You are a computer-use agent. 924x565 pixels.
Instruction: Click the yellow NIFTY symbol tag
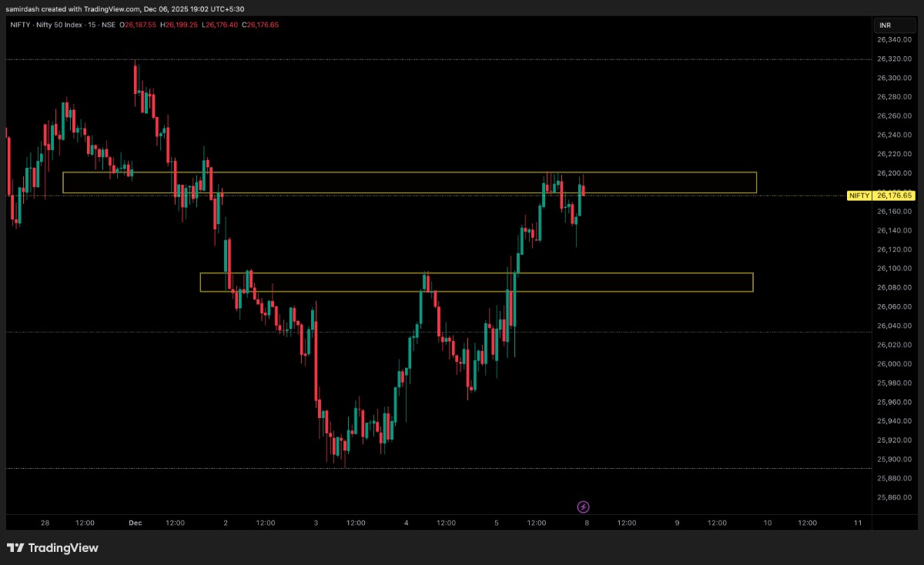[859, 196]
